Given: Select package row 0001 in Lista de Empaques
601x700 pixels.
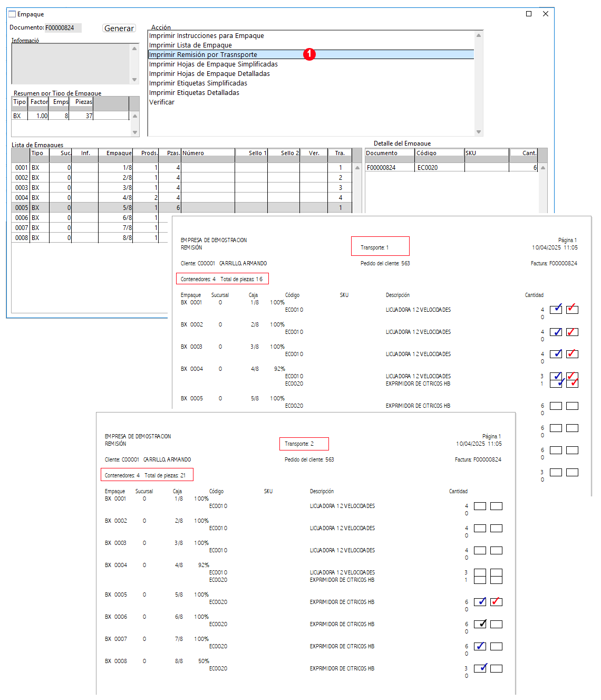Looking at the screenshot, I should 182,168.
